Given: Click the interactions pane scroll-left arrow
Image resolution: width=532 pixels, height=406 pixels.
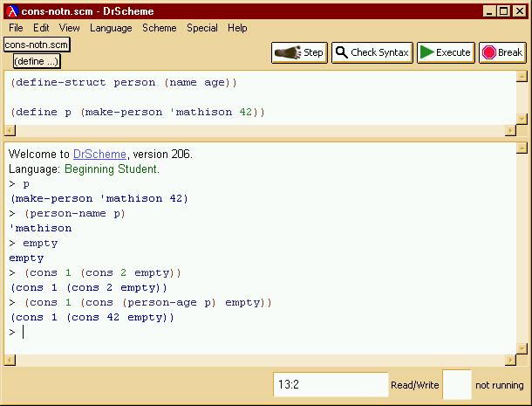Looking at the screenshot, I should [x=10, y=360].
